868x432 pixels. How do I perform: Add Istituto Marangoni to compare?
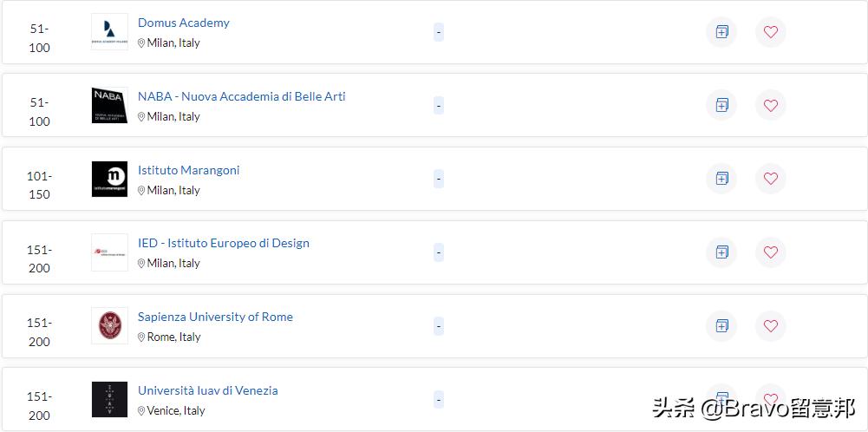coord(721,179)
